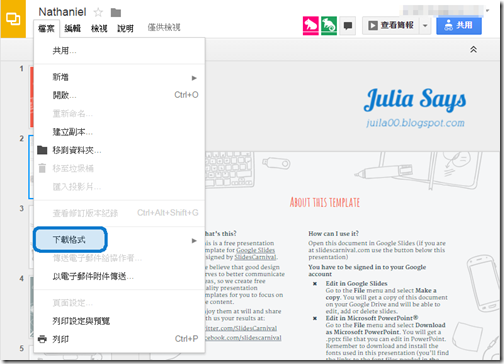Image resolution: width=504 pixels, height=364 pixels.
Task: Click the presentation title Nathaniel
Action: tap(62, 12)
